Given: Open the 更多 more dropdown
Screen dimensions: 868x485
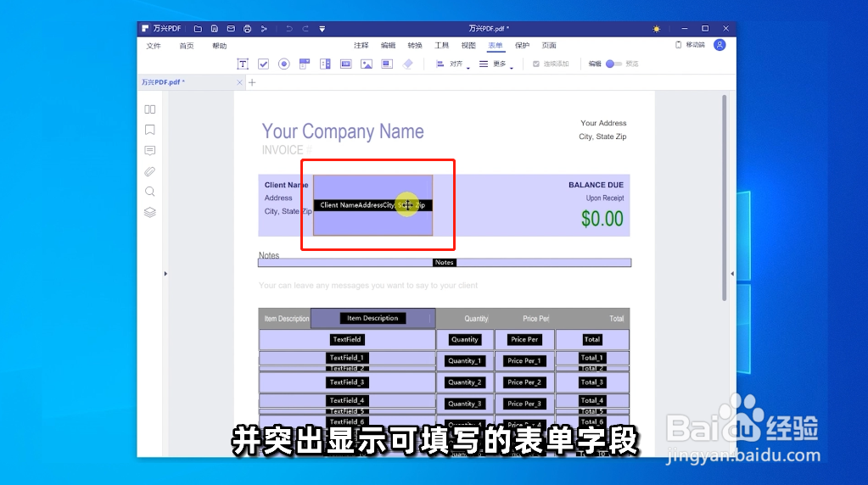Looking at the screenshot, I should pyautogui.click(x=496, y=64).
